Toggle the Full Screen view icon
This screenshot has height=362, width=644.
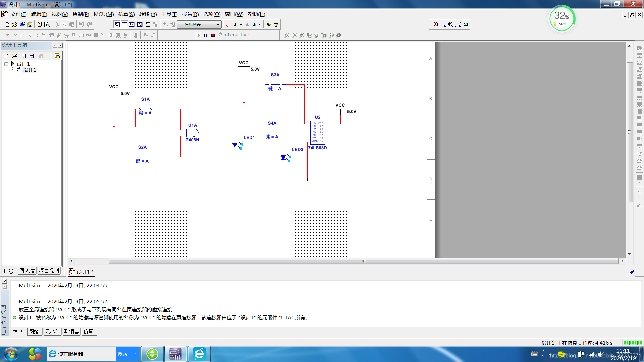coord(466,25)
